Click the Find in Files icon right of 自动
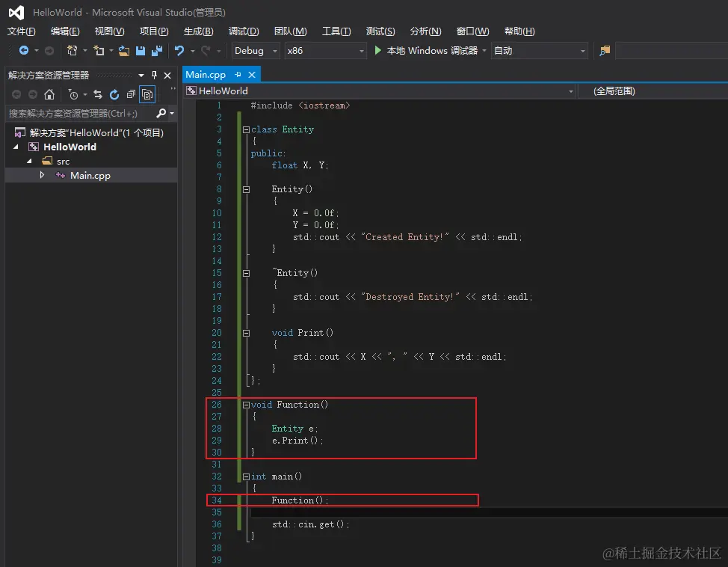728x567 pixels. (x=605, y=51)
